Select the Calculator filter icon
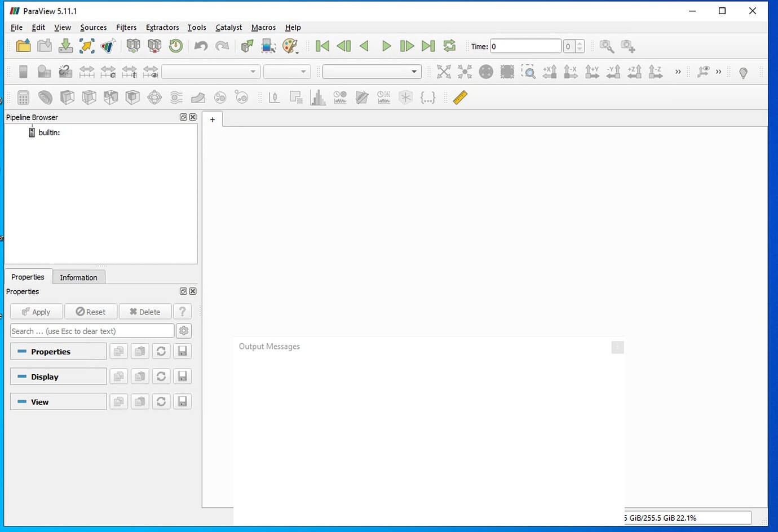This screenshot has height=532, width=778. click(x=23, y=97)
